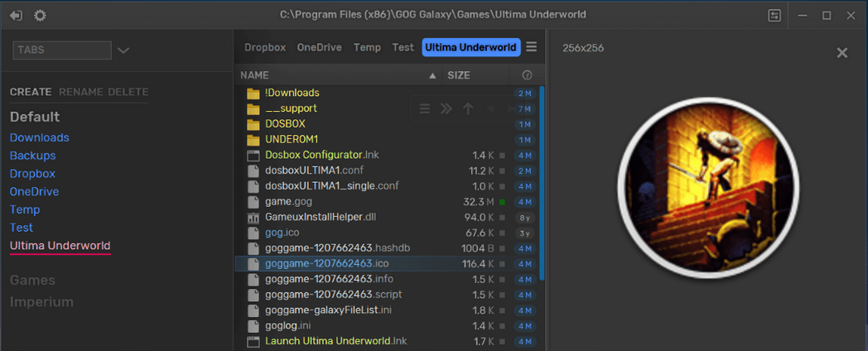Screen dimensions: 868x351
Task: Open Backups link in sidebar
Action: click(x=32, y=156)
